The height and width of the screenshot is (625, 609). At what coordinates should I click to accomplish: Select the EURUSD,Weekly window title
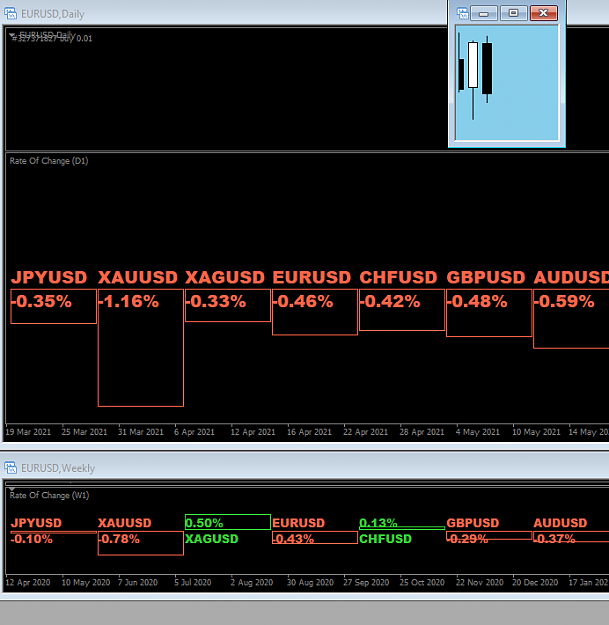[58, 468]
